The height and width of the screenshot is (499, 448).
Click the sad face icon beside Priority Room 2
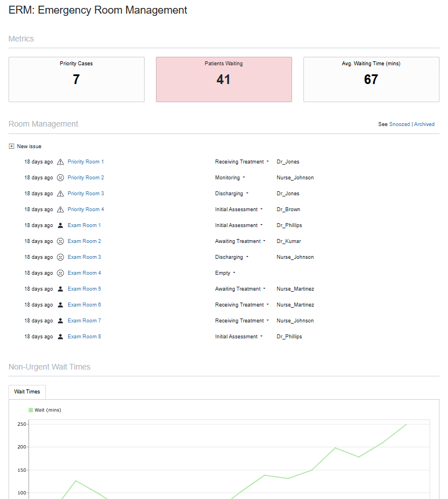pyautogui.click(x=60, y=178)
